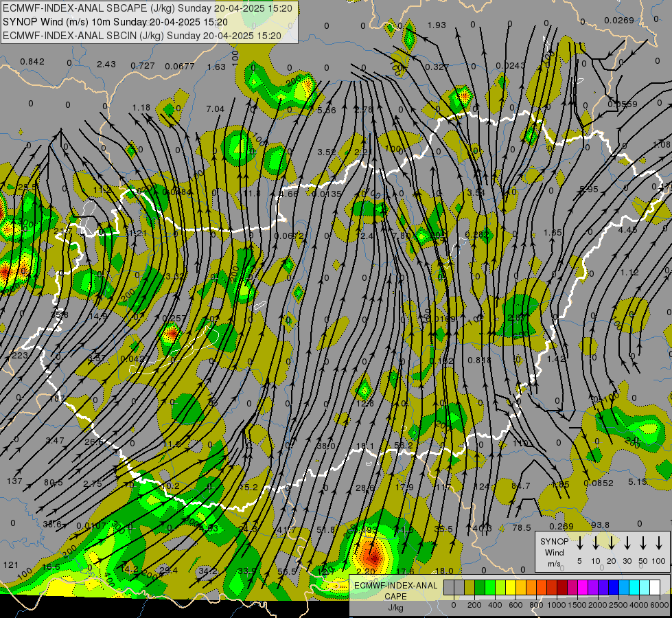Click the map value 0.0677
Viewport: 672px width, 618px height.
point(180,66)
